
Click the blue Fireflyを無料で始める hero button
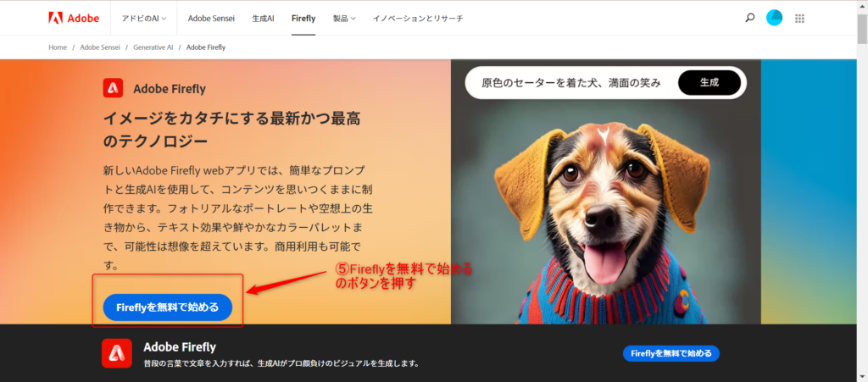168,307
